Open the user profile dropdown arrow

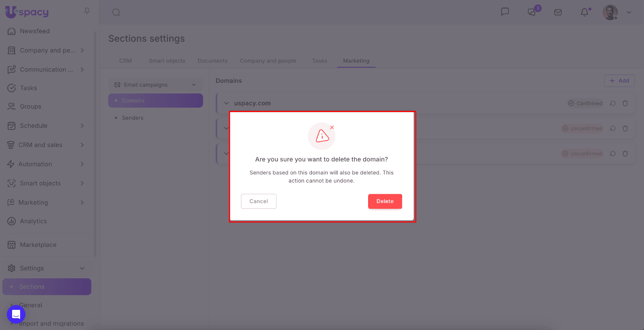[629, 12]
